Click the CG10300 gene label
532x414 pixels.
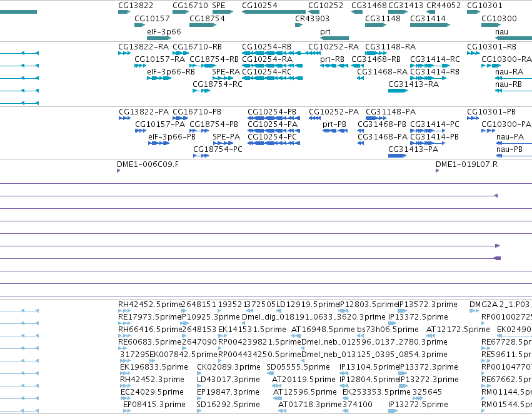tap(499, 18)
